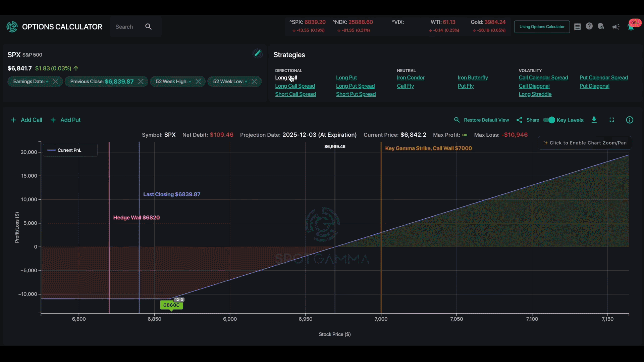Select the Put Calendar Spread strategy
The height and width of the screenshot is (362, 644).
(x=603, y=77)
